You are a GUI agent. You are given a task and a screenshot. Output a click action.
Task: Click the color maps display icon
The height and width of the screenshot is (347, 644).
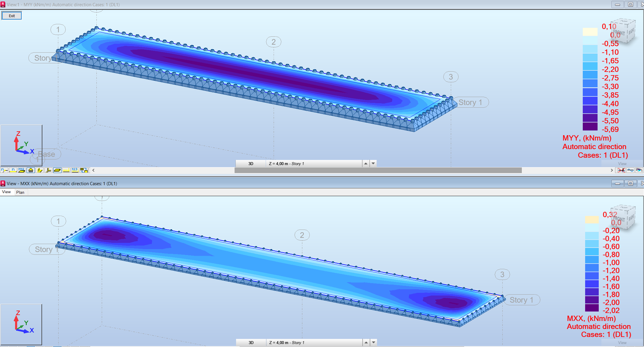pos(639,170)
